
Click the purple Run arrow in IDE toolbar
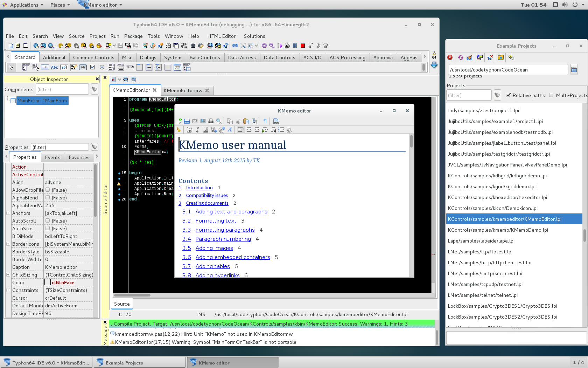coord(280,46)
